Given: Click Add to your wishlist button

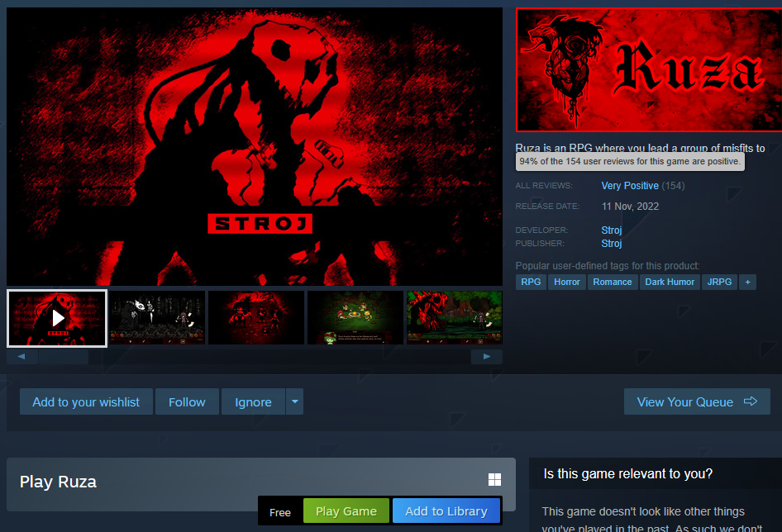Looking at the screenshot, I should pyautogui.click(x=86, y=401).
